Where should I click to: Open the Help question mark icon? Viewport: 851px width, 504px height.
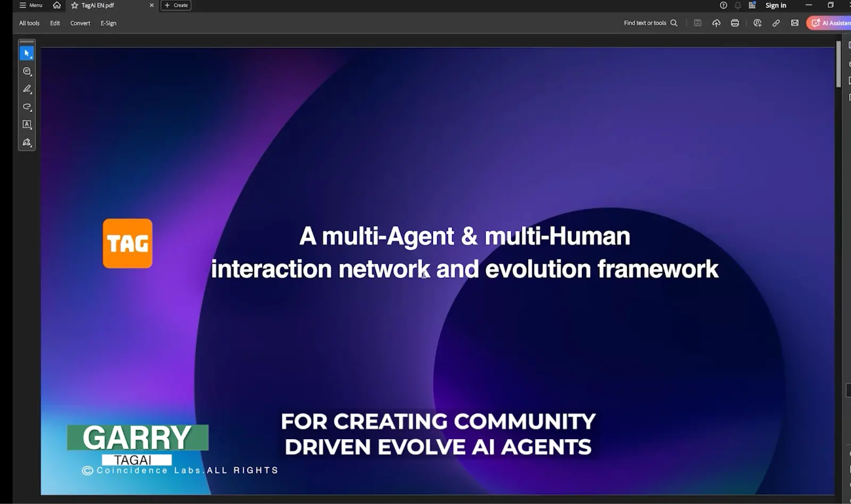click(723, 5)
